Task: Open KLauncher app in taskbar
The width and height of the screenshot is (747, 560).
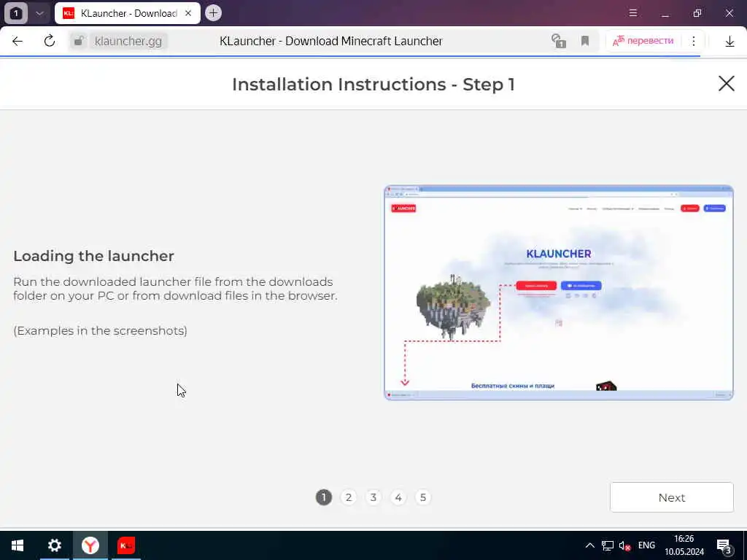Action: pyautogui.click(x=126, y=545)
